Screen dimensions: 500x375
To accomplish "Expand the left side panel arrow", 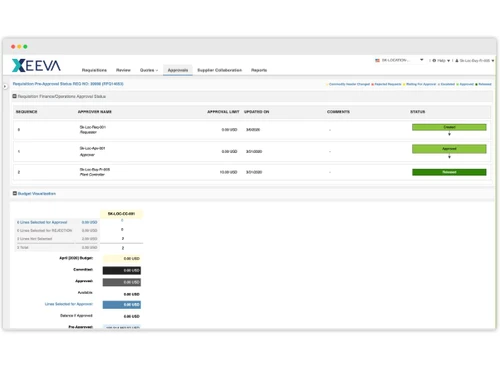I will (x=5, y=86).
